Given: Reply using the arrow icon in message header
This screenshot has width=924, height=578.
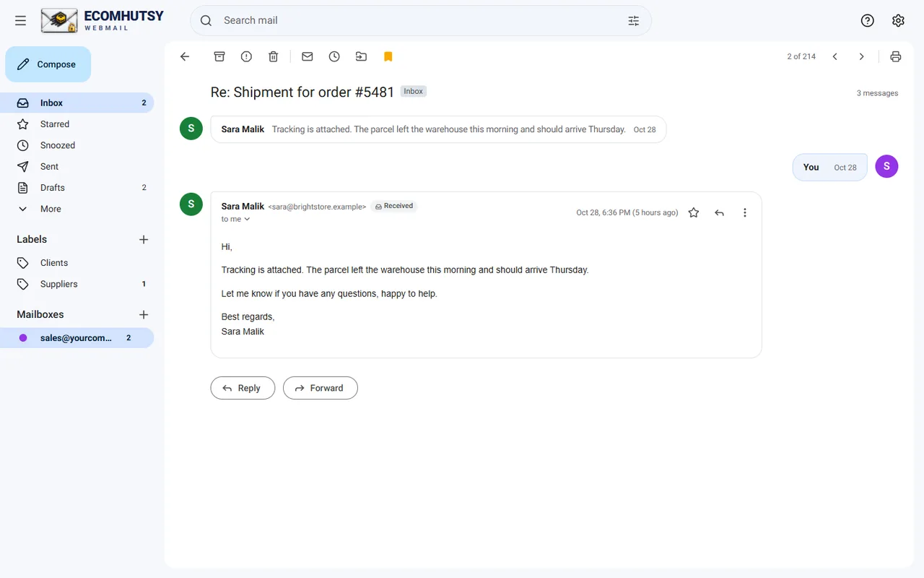Looking at the screenshot, I should (719, 212).
